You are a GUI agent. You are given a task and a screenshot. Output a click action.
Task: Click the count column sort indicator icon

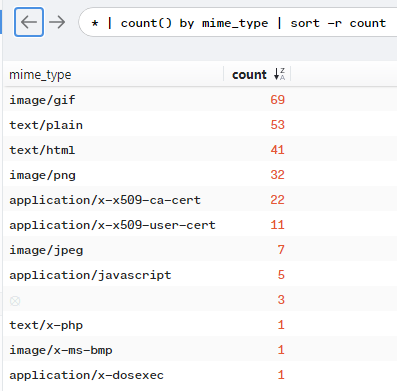pyautogui.click(x=279, y=74)
